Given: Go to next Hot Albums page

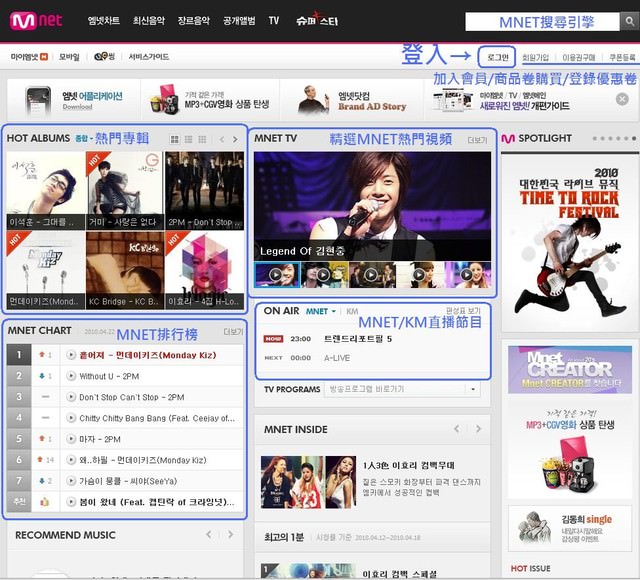Looking at the screenshot, I should [x=235, y=140].
